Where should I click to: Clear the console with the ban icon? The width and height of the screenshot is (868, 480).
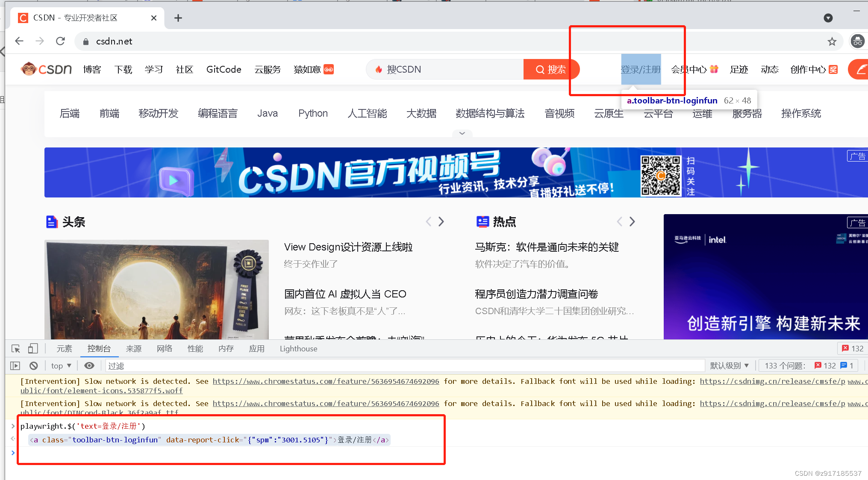pos(34,366)
